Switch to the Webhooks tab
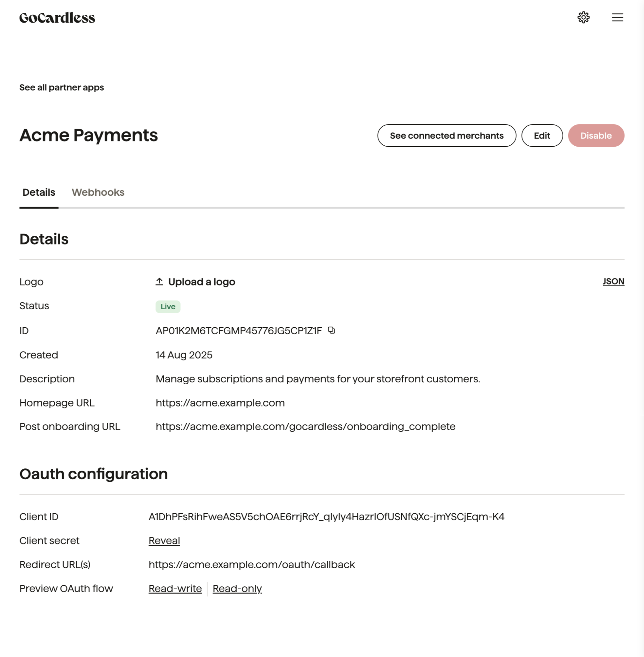 click(98, 192)
